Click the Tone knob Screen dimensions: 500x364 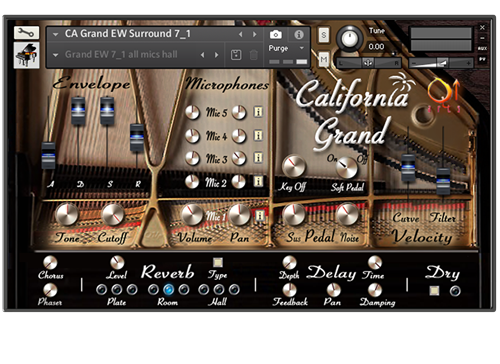(67, 214)
